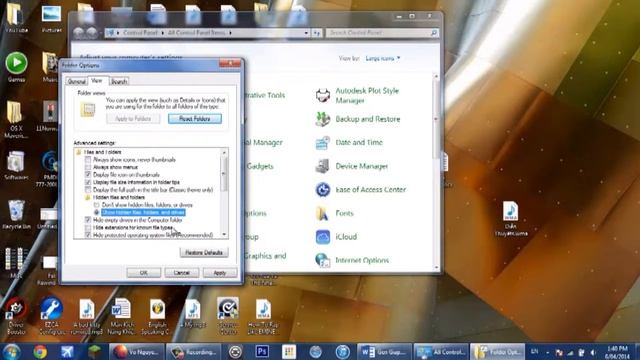Switch to the Word document taskbar button

[x=384, y=351]
